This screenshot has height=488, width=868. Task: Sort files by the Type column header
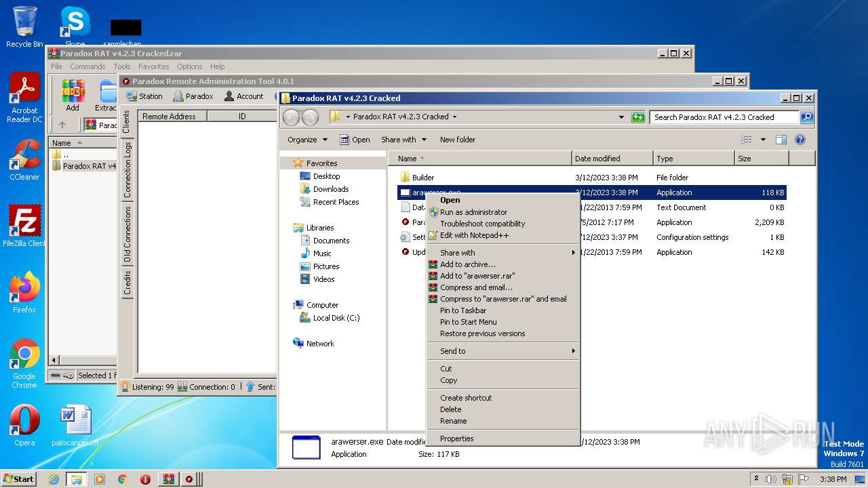point(694,159)
